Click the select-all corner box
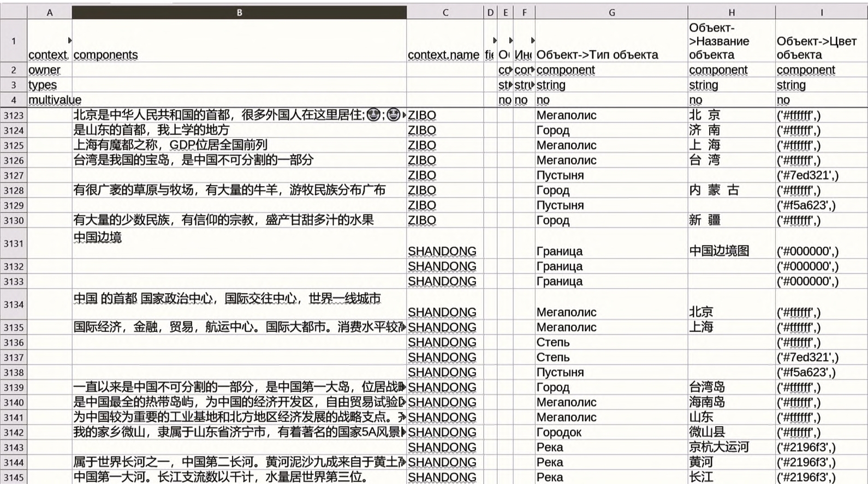Image resolution: width=868 pixels, height=484 pixels. [14, 13]
